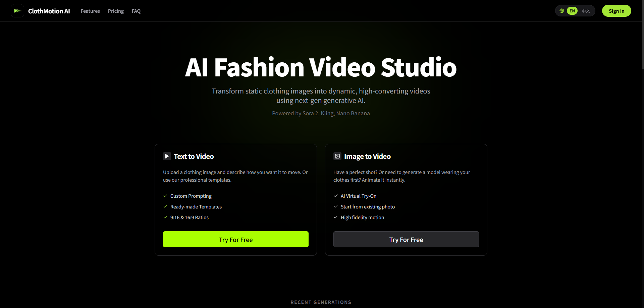Open the Pricing nav link
Image resolution: width=644 pixels, height=308 pixels.
click(116, 11)
